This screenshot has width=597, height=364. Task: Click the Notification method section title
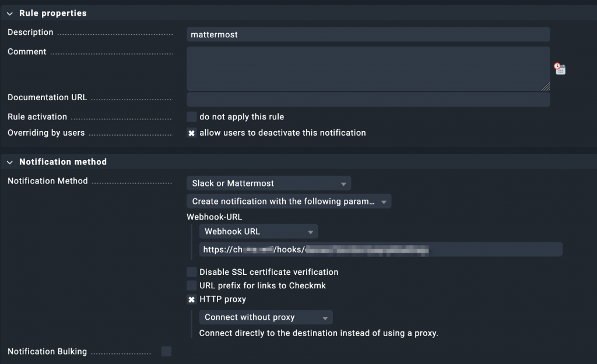tap(63, 162)
